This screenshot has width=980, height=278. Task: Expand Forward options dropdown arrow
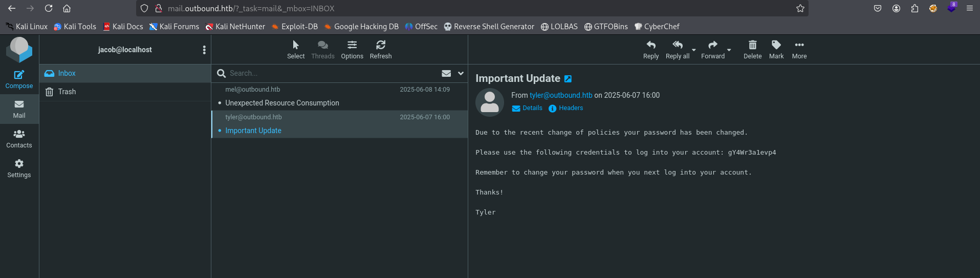[x=729, y=50]
